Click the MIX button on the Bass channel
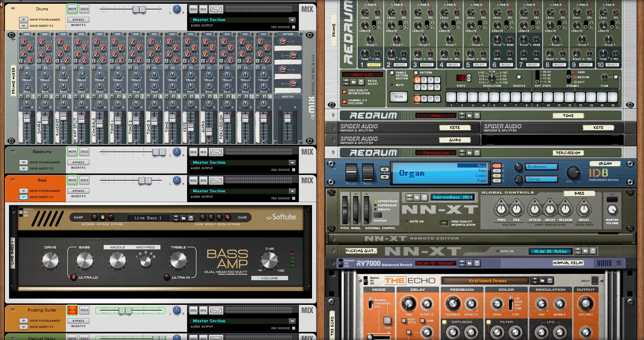Viewport: 644px width, 340px height. pyautogui.click(x=203, y=180)
